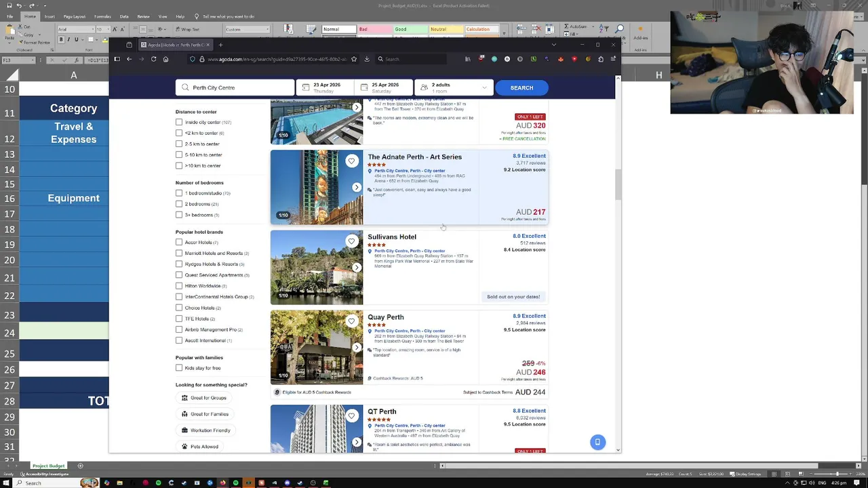Viewport: 868px width, 488px height.
Task: Bookmark this page with the star
Action: pos(354,59)
